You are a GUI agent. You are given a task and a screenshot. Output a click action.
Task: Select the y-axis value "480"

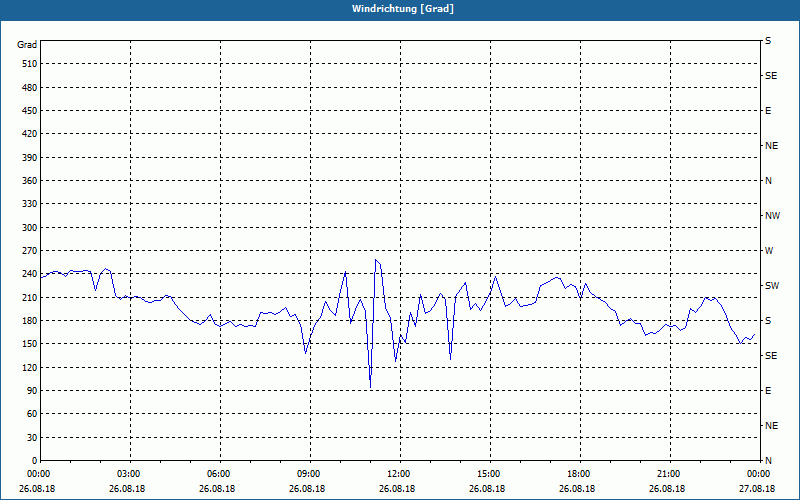click(30, 88)
